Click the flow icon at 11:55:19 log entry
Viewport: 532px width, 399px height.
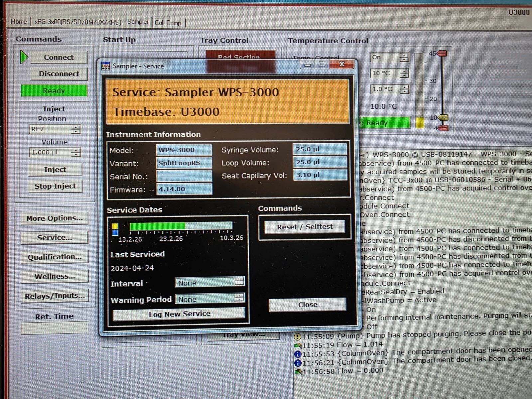298,345
